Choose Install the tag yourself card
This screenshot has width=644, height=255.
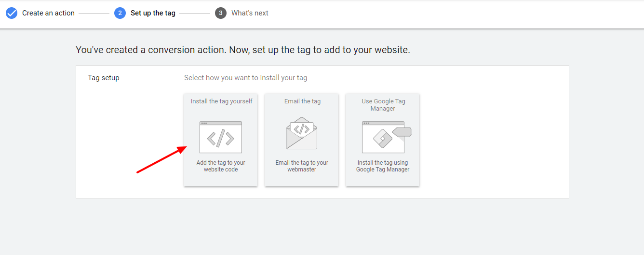pyautogui.click(x=221, y=140)
